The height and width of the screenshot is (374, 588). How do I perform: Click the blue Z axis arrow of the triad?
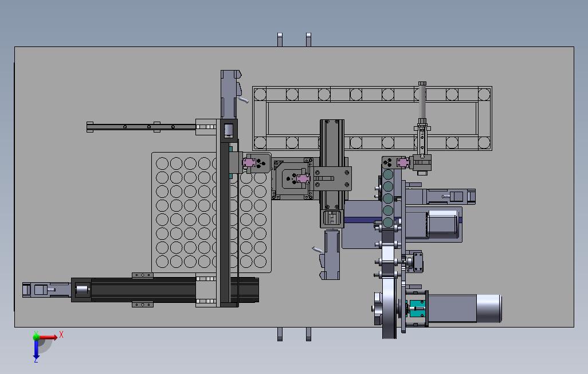(x=36, y=349)
